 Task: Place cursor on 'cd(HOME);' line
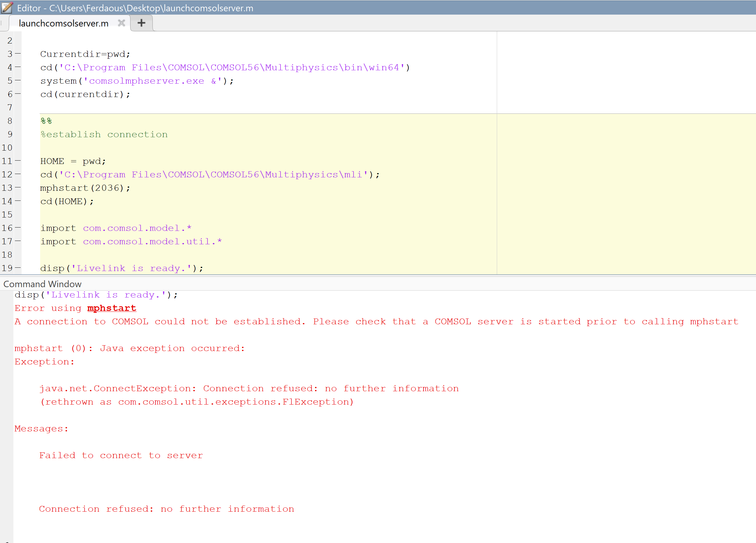pyautogui.click(x=67, y=201)
